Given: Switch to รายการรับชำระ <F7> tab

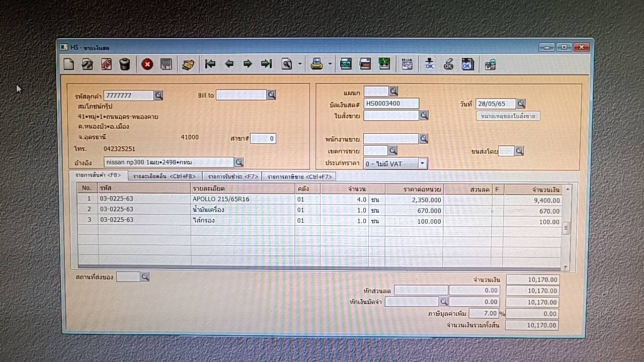Looking at the screenshot, I should point(232,176).
